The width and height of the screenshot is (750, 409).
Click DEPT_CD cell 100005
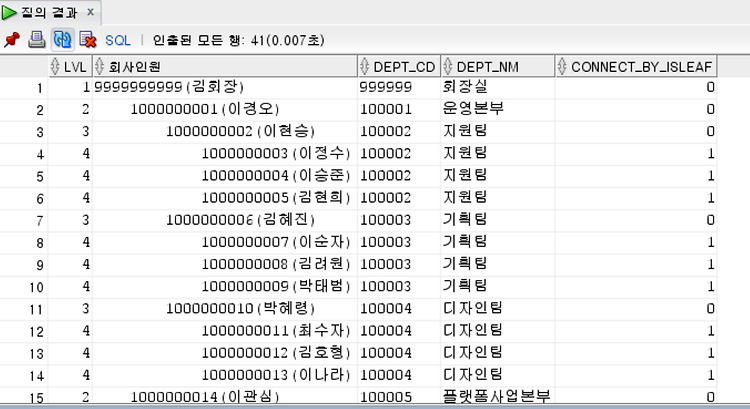399,396
